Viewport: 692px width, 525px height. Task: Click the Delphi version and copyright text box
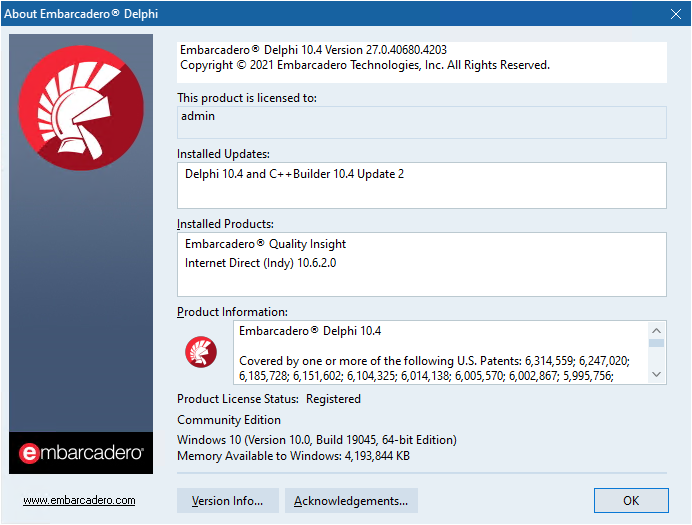422,62
